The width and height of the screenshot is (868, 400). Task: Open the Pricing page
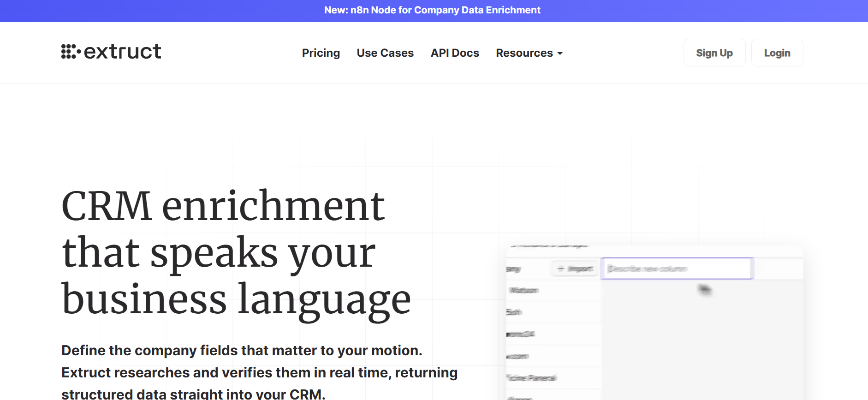point(321,53)
